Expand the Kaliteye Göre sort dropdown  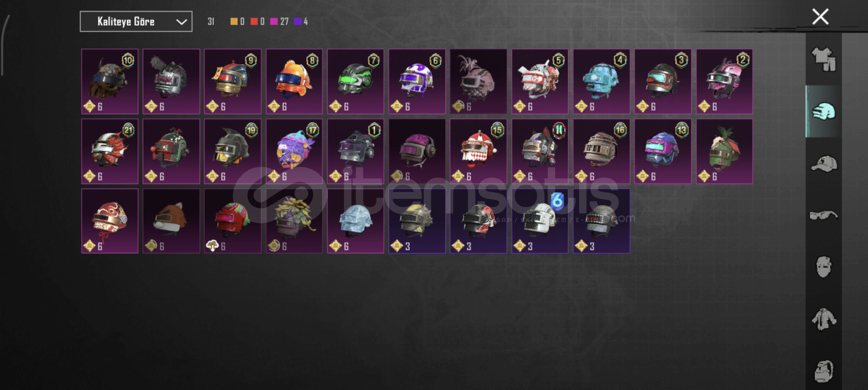[x=136, y=22]
